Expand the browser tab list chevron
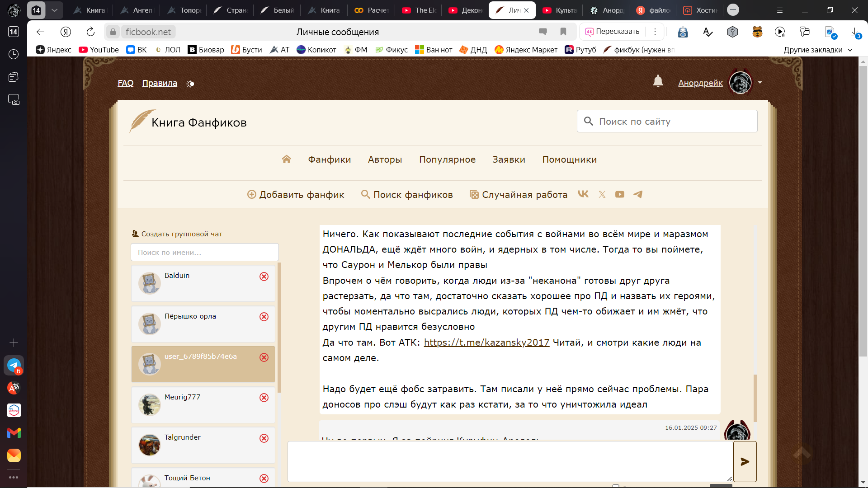The width and height of the screenshot is (868, 488). pos(54,10)
